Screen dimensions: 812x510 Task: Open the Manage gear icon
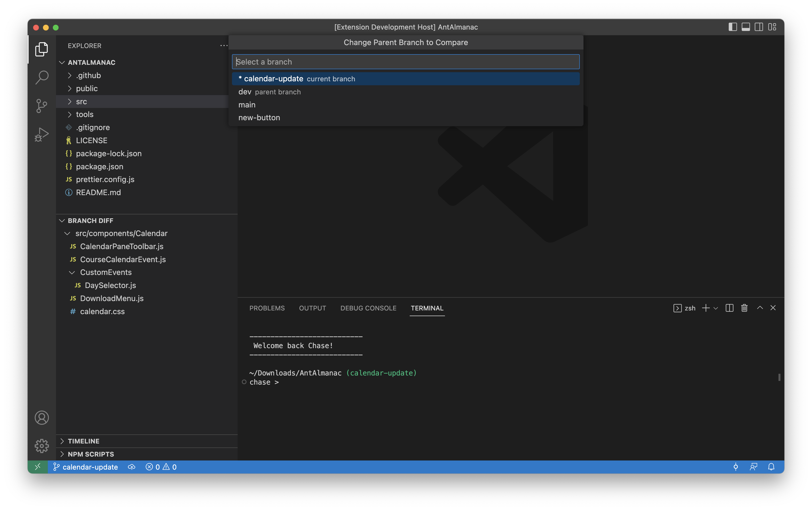pos(41,446)
